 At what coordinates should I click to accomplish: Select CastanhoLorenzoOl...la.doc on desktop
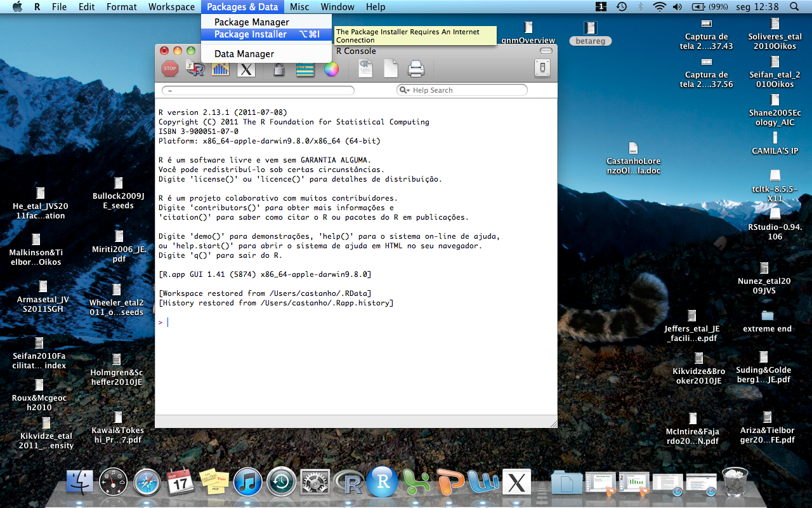coord(633,158)
